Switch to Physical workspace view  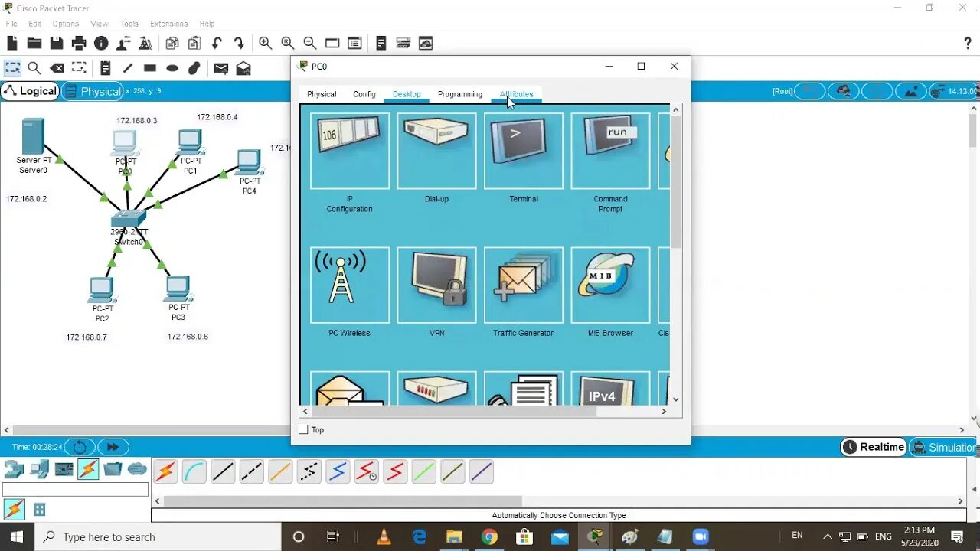point(92,91)
